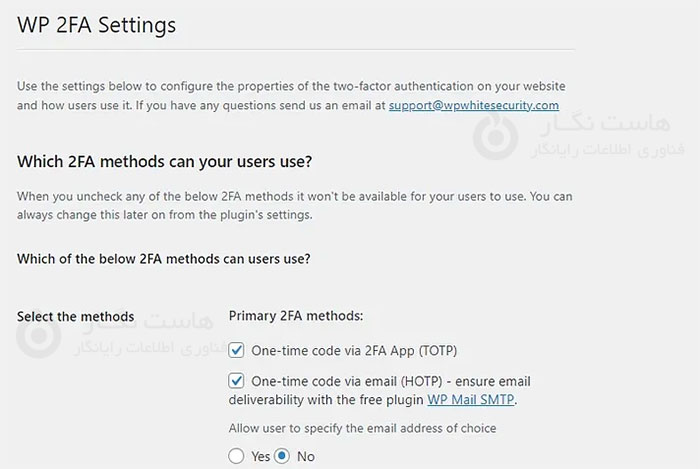The width and height of the screenshot is (700, 469).
Task: Toggle One-time code via email (HOTP) checkbox
Action: coord(237,380)
